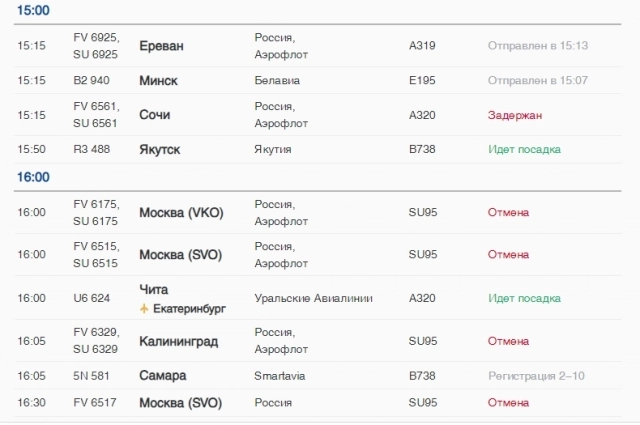640x425 pixels.
Task: Select the 16:00 time section header
Action: pos(33,177)
